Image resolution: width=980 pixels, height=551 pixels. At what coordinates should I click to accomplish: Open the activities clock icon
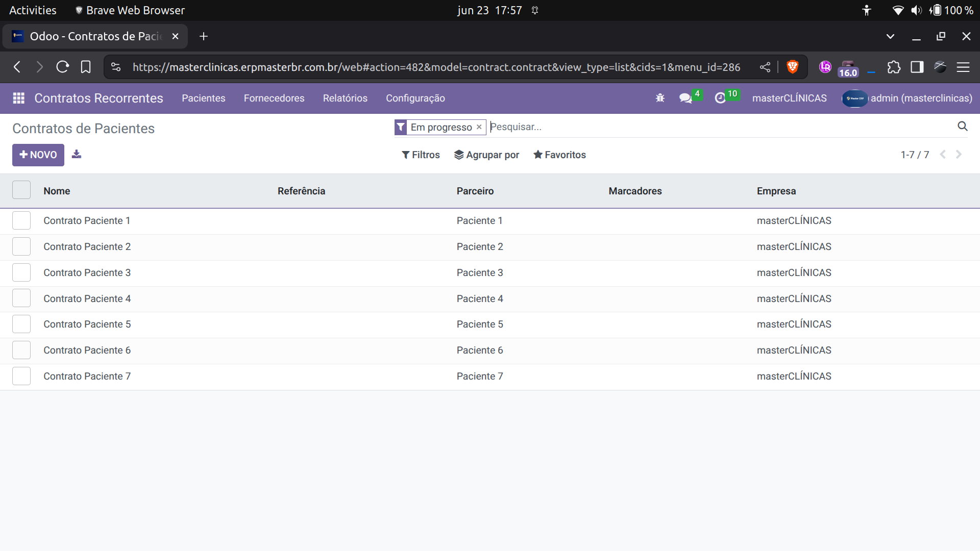(x=720, y=98)
